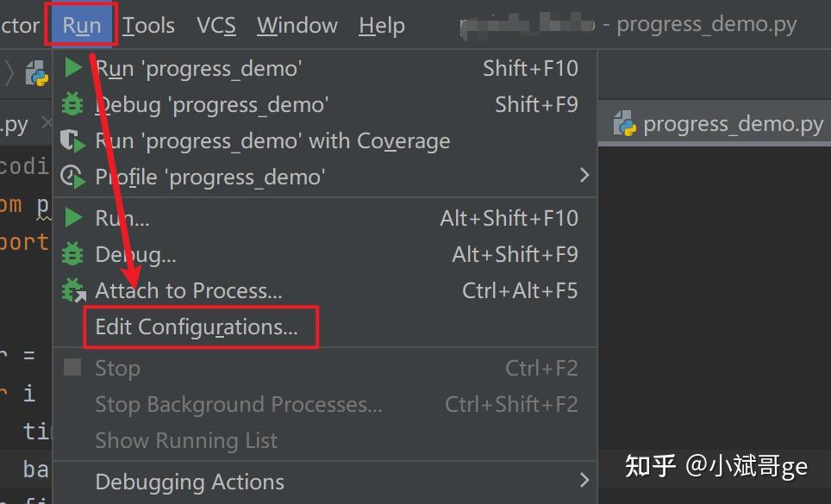Click the Attach to Process icon

click(x=72, y=290)
